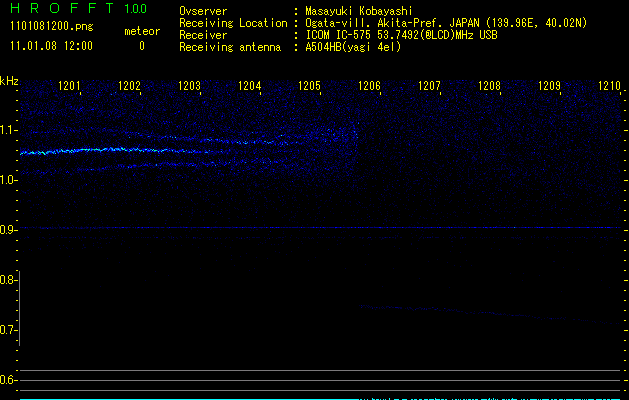Click the 1210 time marker

point(610,86)
